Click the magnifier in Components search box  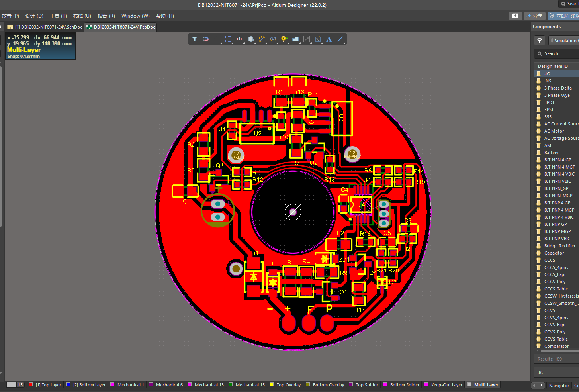click(540, 54)
